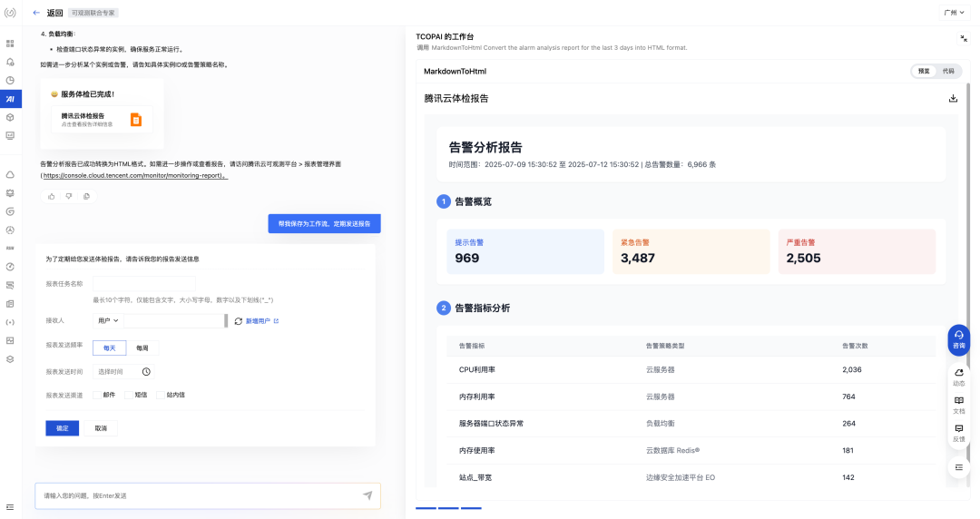Viewport: 980px width, 519px height.
Task: Open the 腾讯云体检报告 card
Action: pyautogui.click(x=102, y=120)
